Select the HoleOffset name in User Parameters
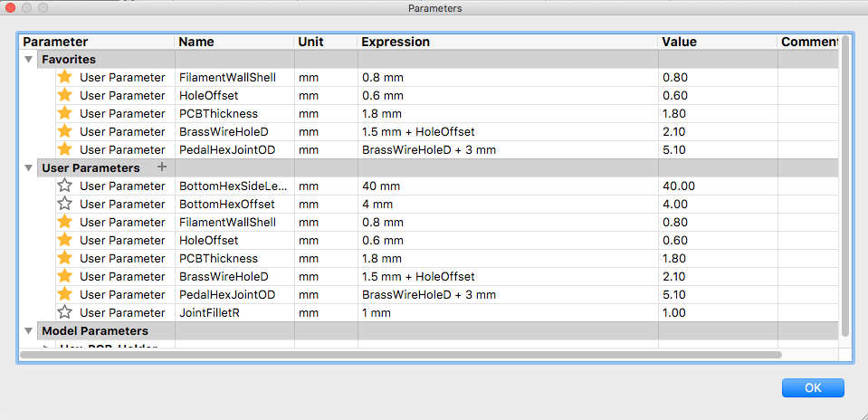This screenshot has width=868, height=420. click(x=209, y=240)
